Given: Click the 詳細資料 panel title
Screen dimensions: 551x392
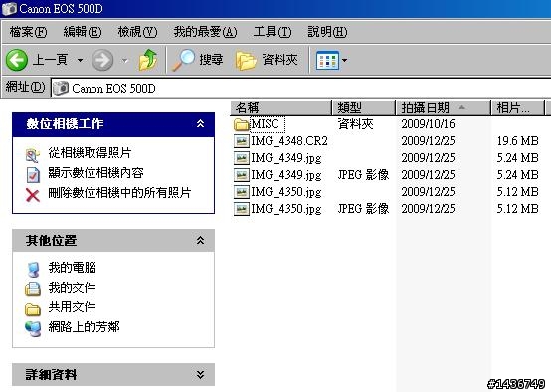Looking at the screenshot, I should (x=51, y=375).
